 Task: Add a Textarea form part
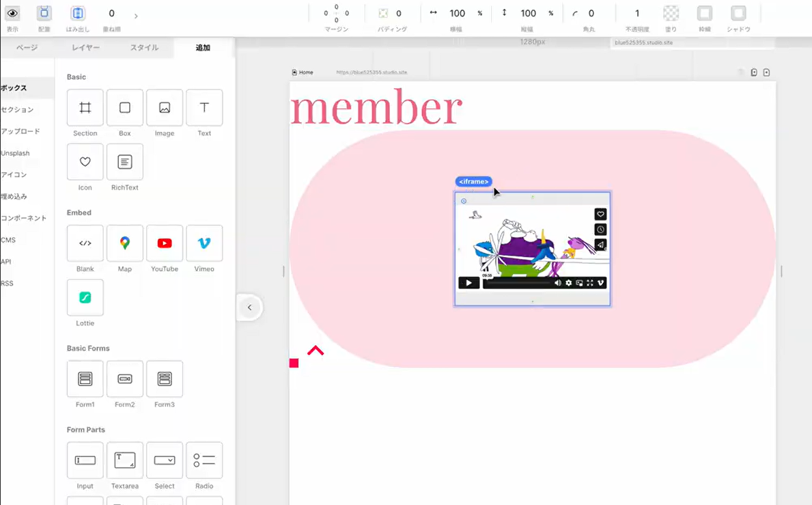125,460
